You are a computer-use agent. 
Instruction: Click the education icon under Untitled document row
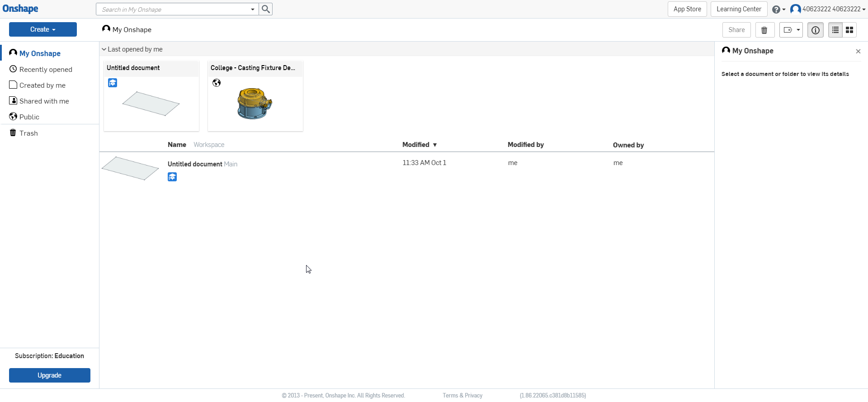pyautogui.click(x=172, y=177)
